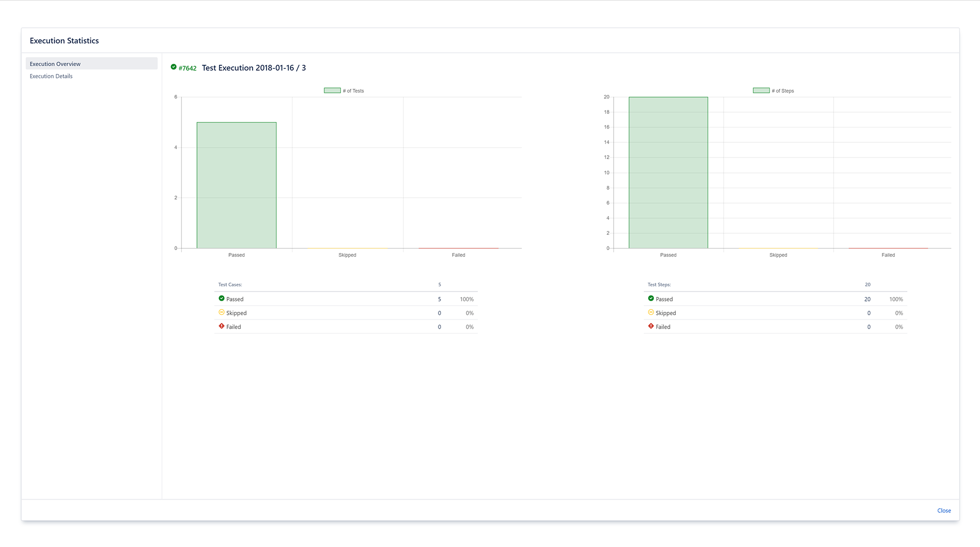Click the 100% value in Test Cases table
The image size is (980, 547).
467,300
